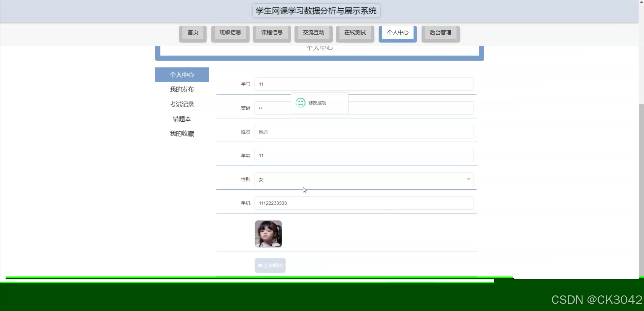Open the 后台管理 admin panel
Image resolution: width=644 pixels, height=311 pixels.
[x=440, y=33]
